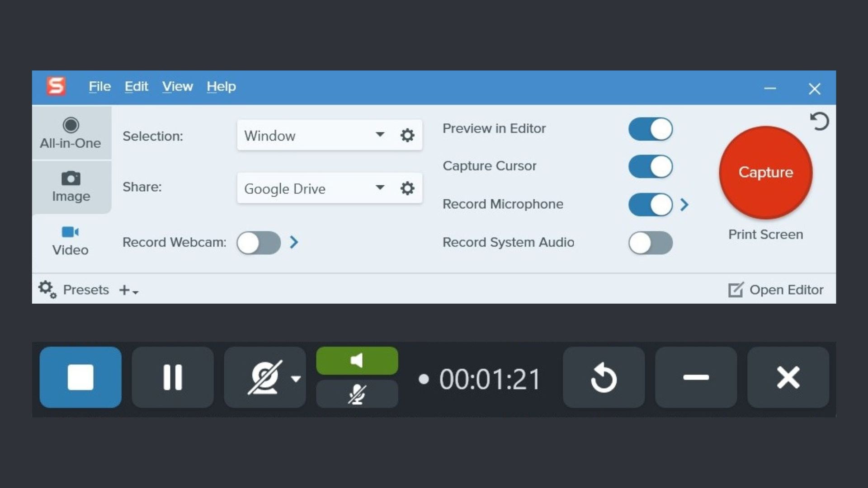The image size is (868, 488).
Task: Stop the recording
Action: (x=80, y=377)
